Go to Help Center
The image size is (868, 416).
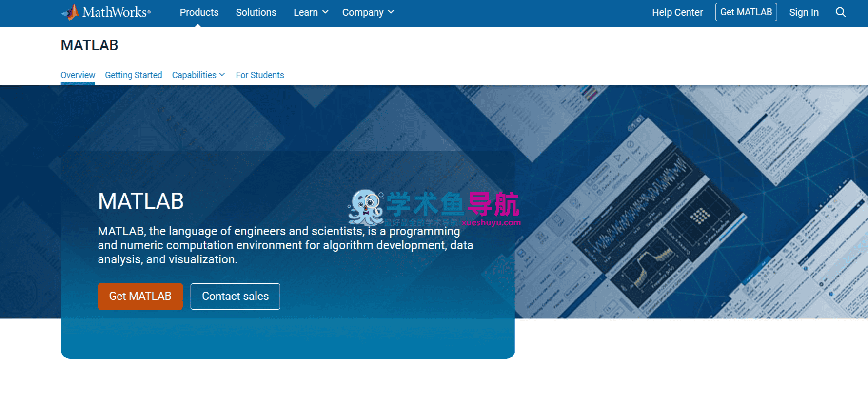click(x=677, y=12)
